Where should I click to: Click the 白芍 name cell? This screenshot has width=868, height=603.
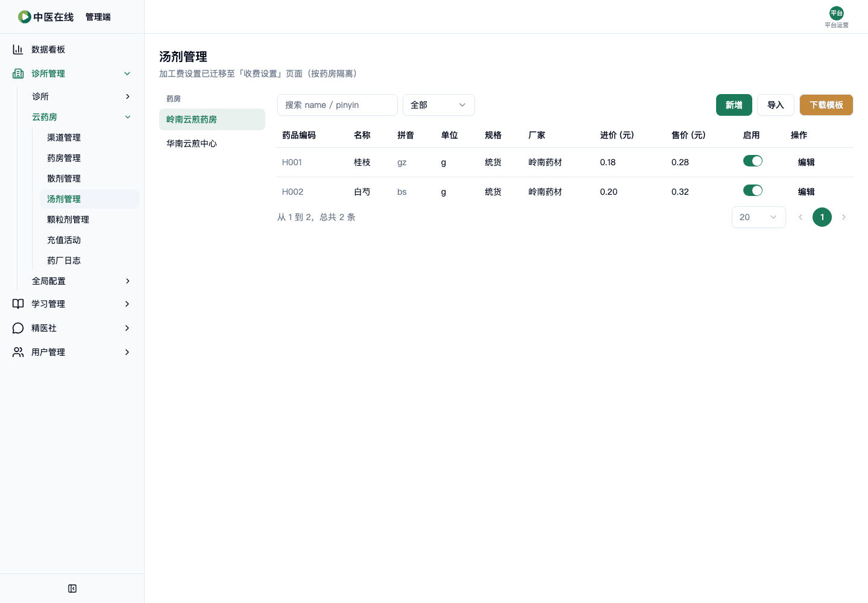(362, 192)
